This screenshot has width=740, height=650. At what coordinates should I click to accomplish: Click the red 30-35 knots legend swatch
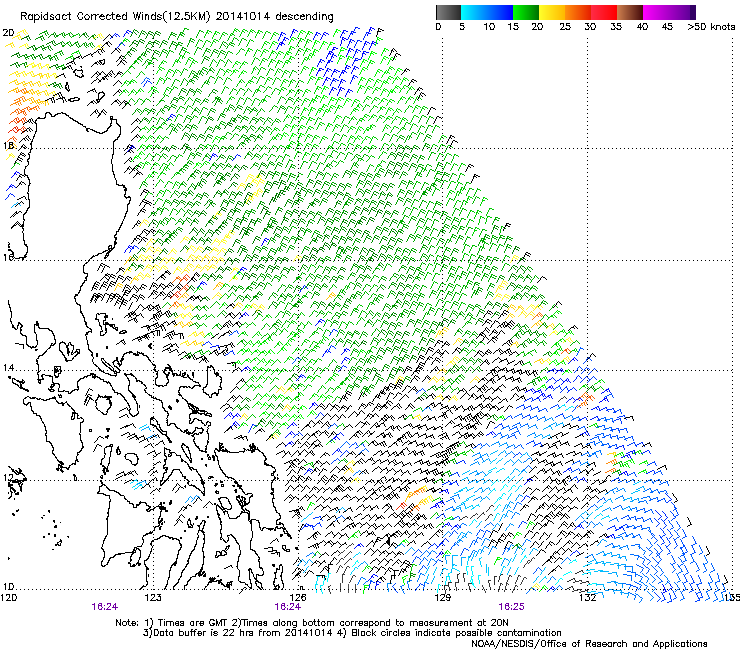[604, 12]
